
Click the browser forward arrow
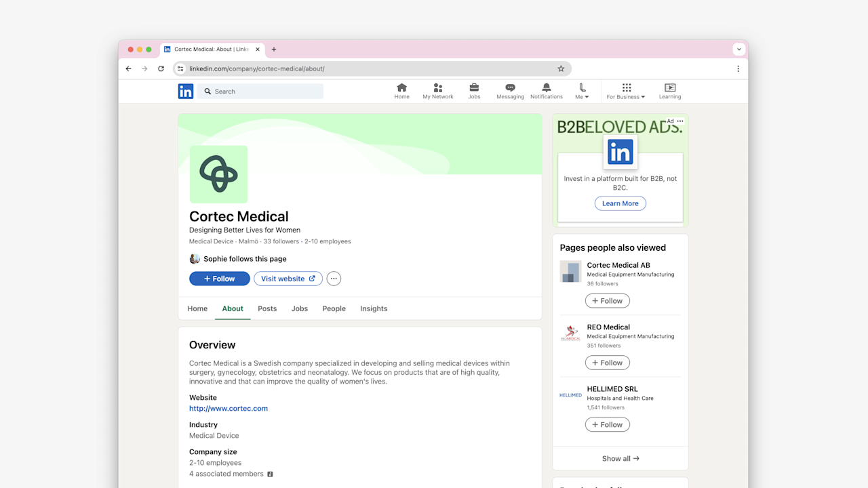click(144, 68)
